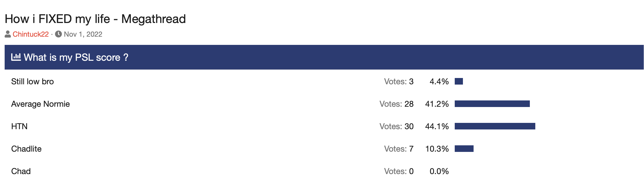Select the 'Chadlite' poll option
The image size is (644, 182).
tap(26, 149)
